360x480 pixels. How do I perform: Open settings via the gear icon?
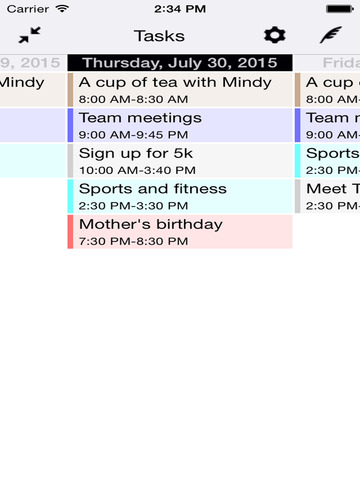pyautogui.click(x=275, y=35)
